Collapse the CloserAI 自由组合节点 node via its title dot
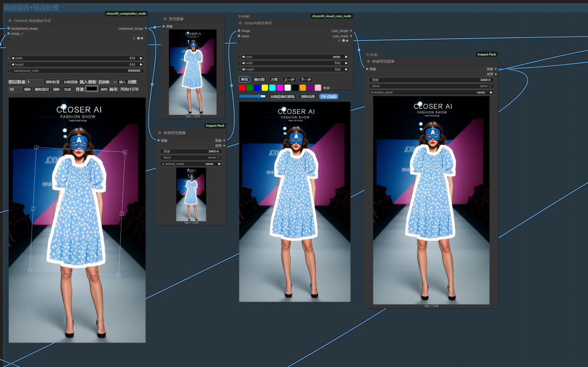 [x=10, y=21]
